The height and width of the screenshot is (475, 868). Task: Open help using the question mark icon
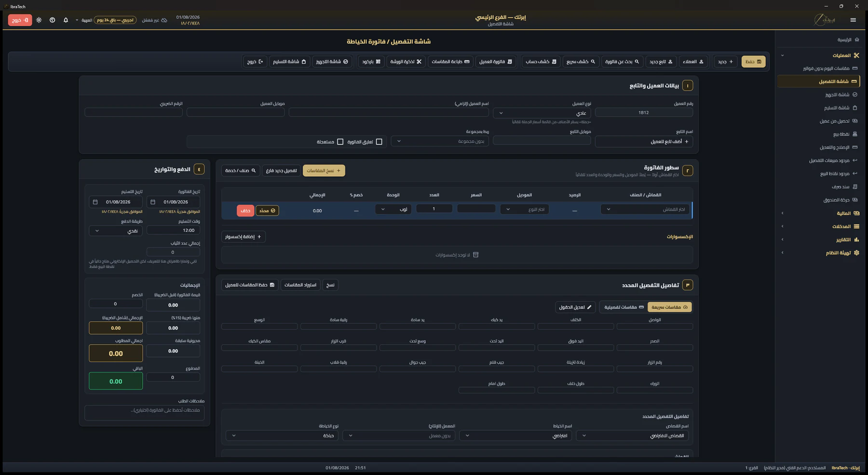(53, 20)
